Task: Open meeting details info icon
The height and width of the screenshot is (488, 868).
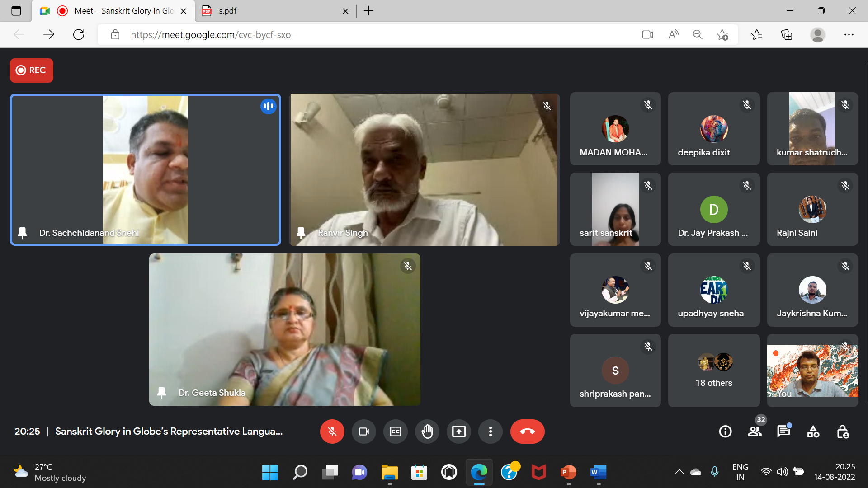Action: click(725, 432)
